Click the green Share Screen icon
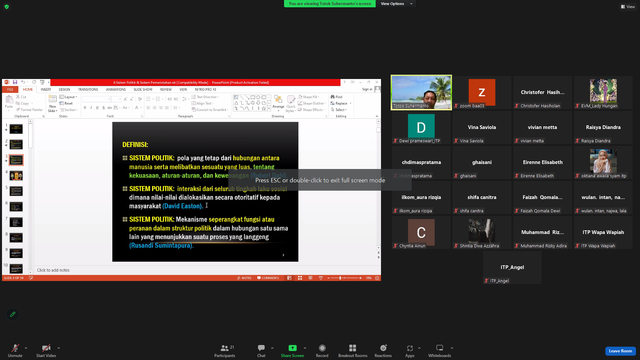The width and height of the screenshot is (640, 360). click(292, 348)
